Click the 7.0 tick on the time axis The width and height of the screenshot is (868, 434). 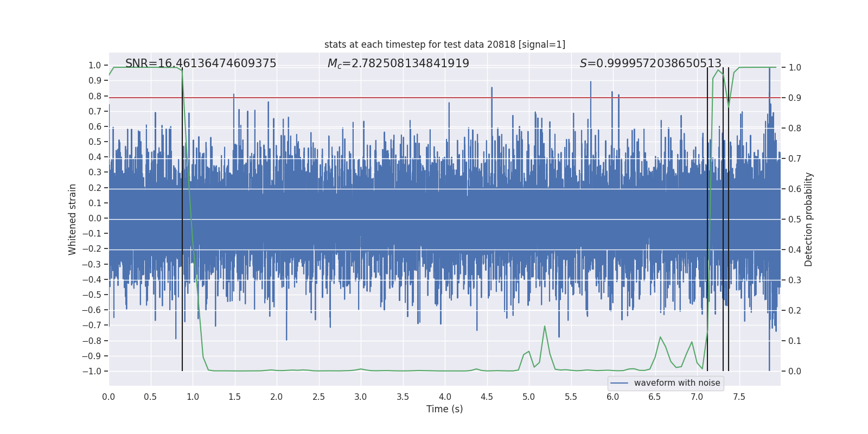tap(697, 397)
